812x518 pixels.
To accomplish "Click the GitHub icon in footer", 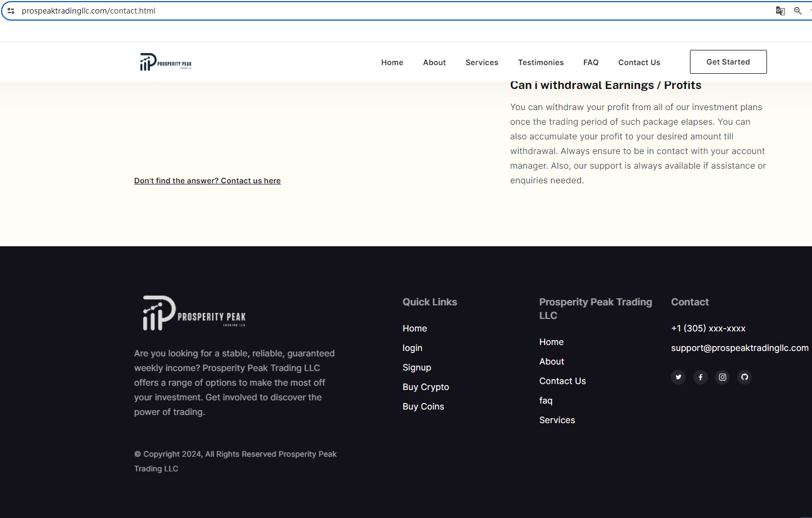I will pyautogui.click(x=745, y=377).
